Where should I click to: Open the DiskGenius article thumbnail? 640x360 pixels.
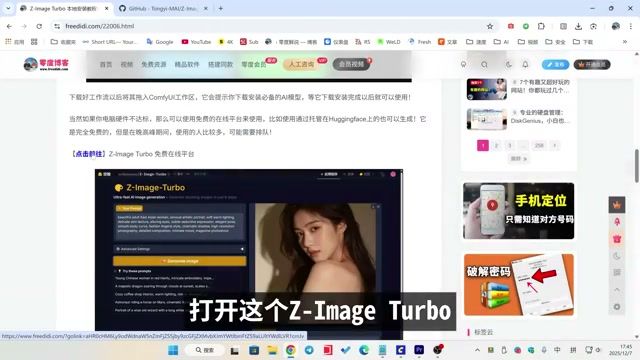pos(487,119)
